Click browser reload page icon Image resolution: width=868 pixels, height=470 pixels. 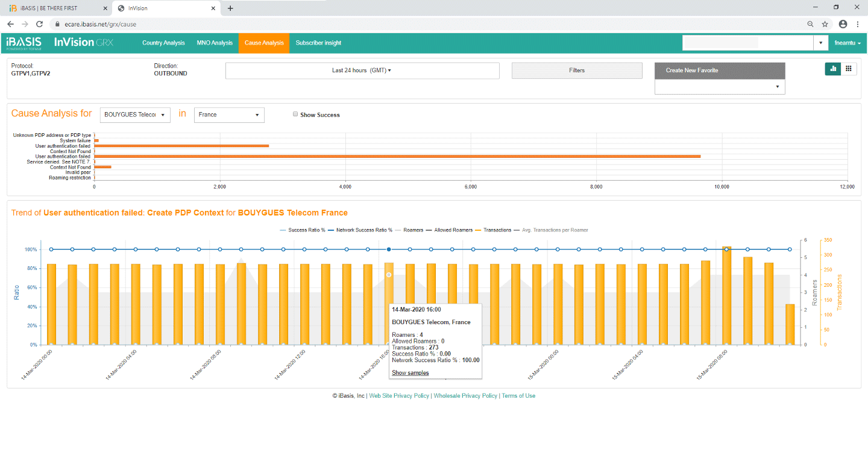pyautogui.click(x=40, y=24)
